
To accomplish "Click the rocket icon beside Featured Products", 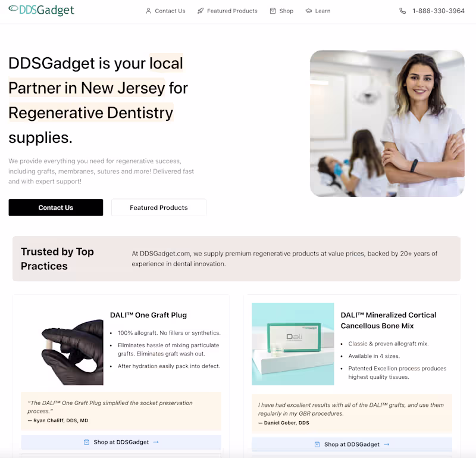I will (x=201, y=11).
